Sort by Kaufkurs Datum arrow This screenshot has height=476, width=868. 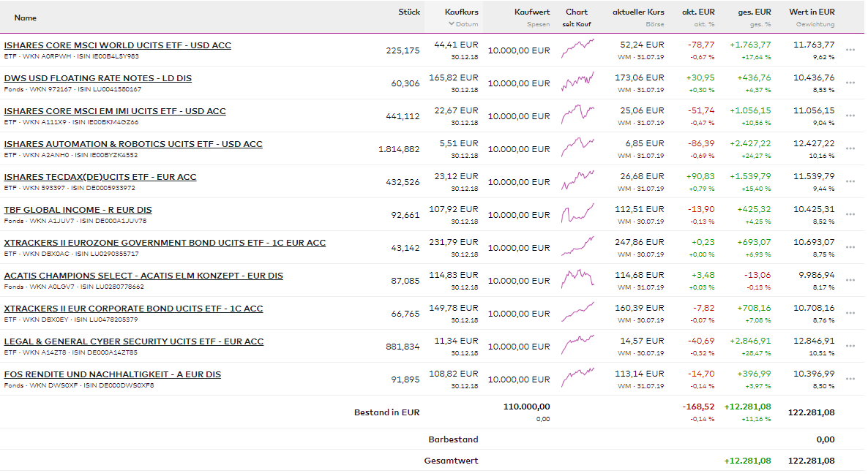click(451, 24)
